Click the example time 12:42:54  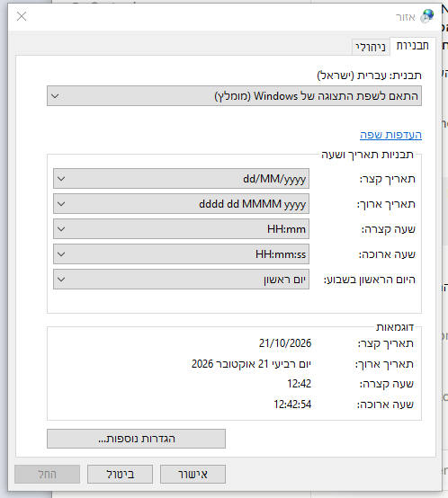click(x=292, y=405)
